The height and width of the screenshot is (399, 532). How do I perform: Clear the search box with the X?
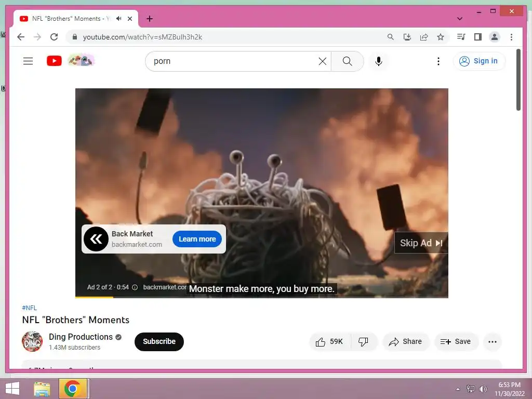pos(322,61)
